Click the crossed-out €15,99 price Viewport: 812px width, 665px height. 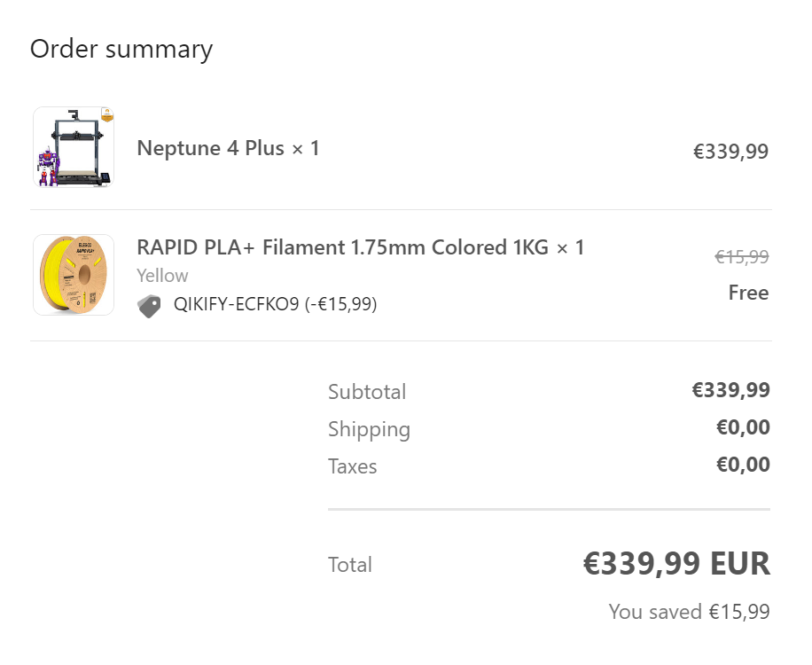[742, 257]
